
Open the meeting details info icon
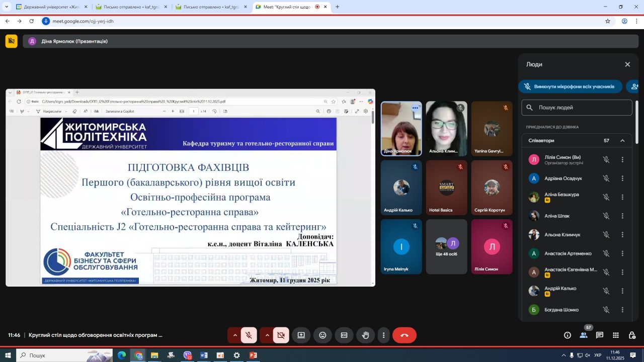pos(568,335)
